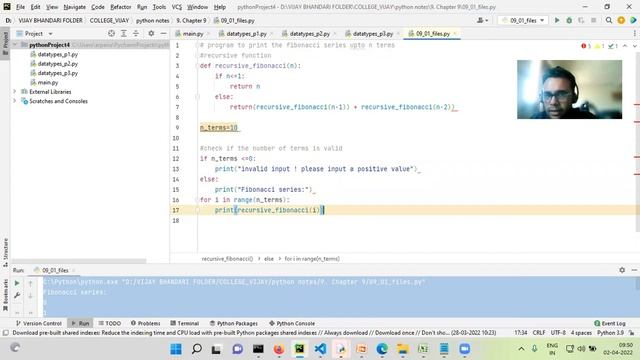The height and width of the screenshot is (360, 640).
Task: Open the TODO tool window
Action: click(x=109, y=323)
